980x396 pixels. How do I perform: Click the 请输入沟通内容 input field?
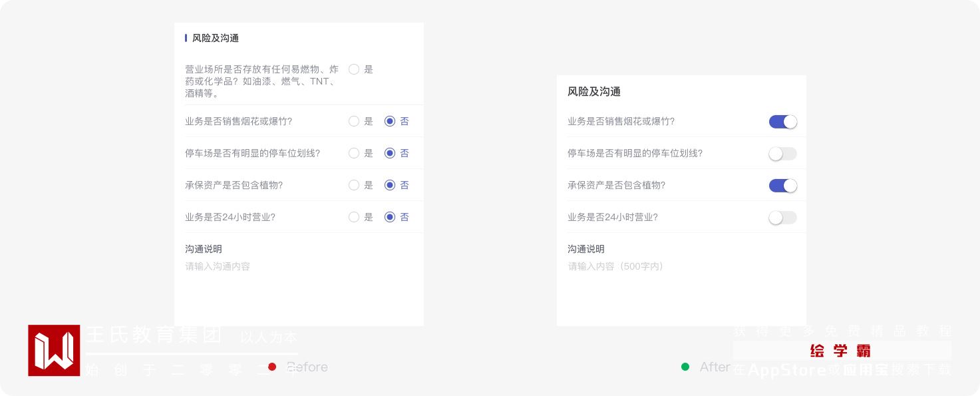(x=218, y=266)
